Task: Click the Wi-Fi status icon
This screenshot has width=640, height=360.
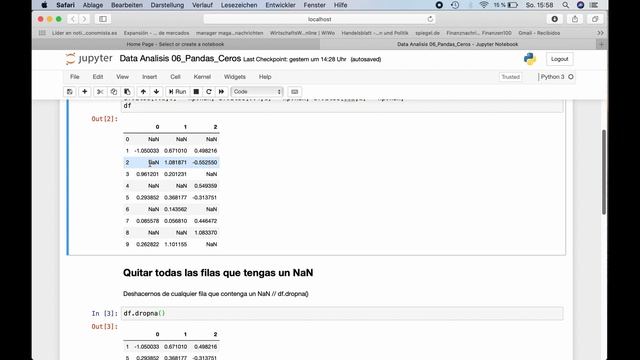Action: (484, 5)
